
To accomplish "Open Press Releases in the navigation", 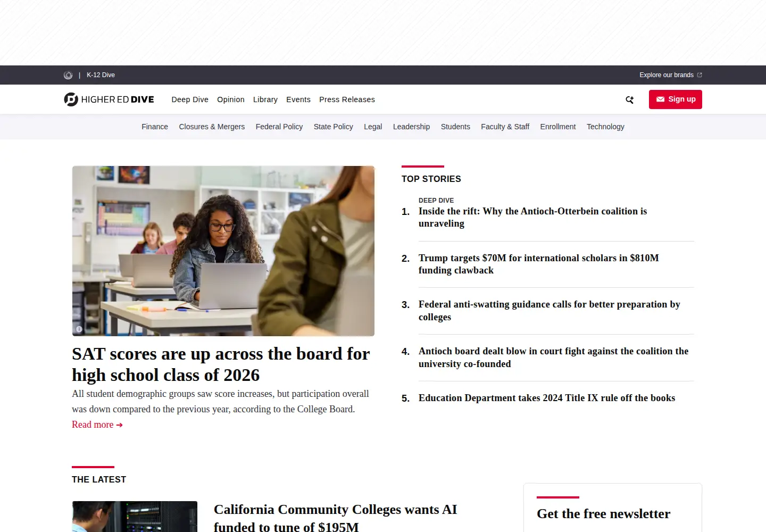I will tap(347, 99).
